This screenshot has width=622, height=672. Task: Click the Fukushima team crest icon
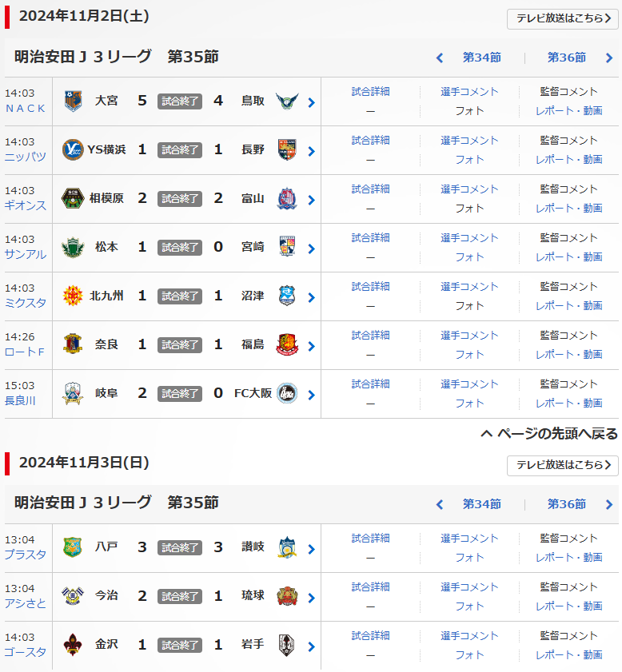click(x=286, y=345)
